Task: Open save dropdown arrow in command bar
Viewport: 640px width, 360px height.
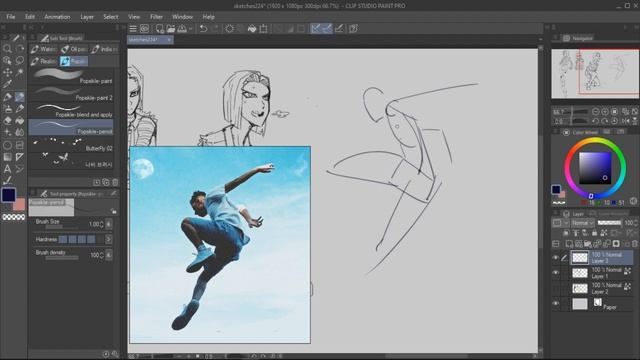Action: point(191,29)
